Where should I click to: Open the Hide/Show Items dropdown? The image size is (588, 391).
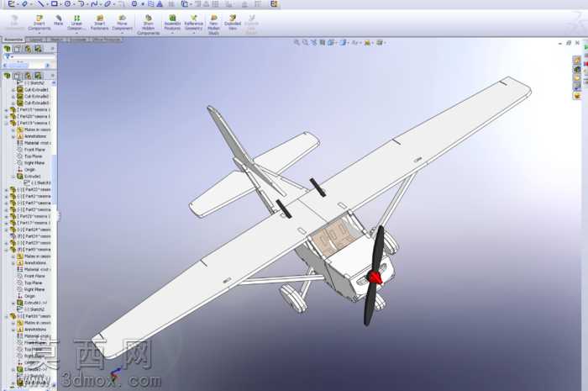pos(355,42)
